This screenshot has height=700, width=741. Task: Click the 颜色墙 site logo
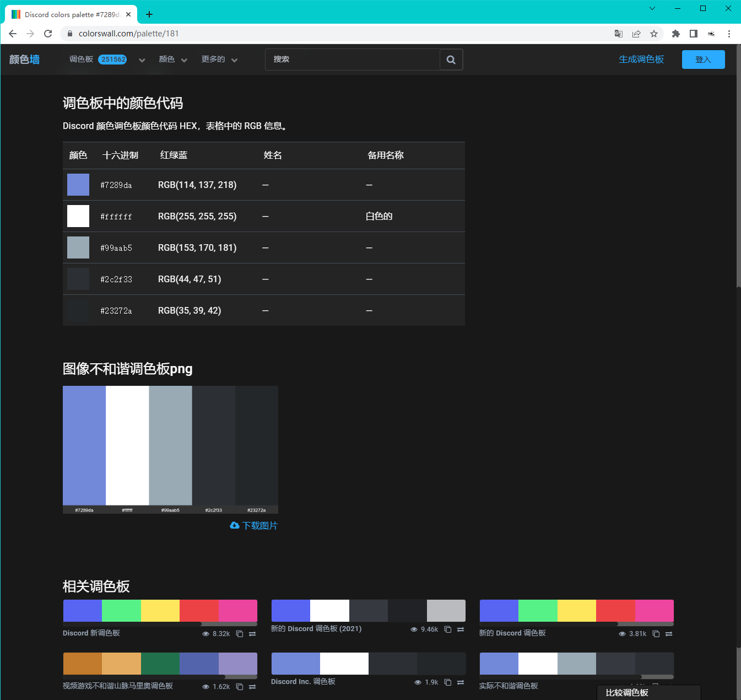click(24, 60)
